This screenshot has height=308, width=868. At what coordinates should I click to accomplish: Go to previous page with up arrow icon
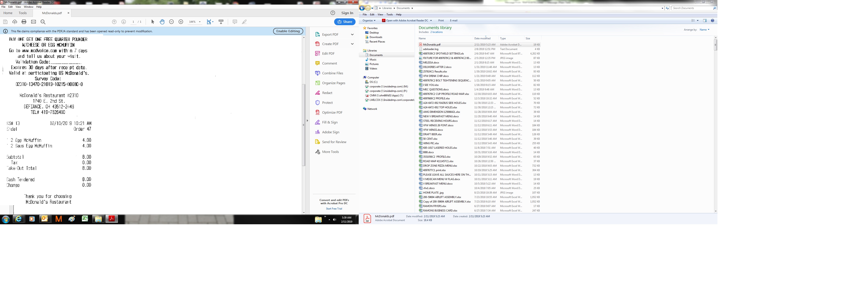tap(114, 22)
